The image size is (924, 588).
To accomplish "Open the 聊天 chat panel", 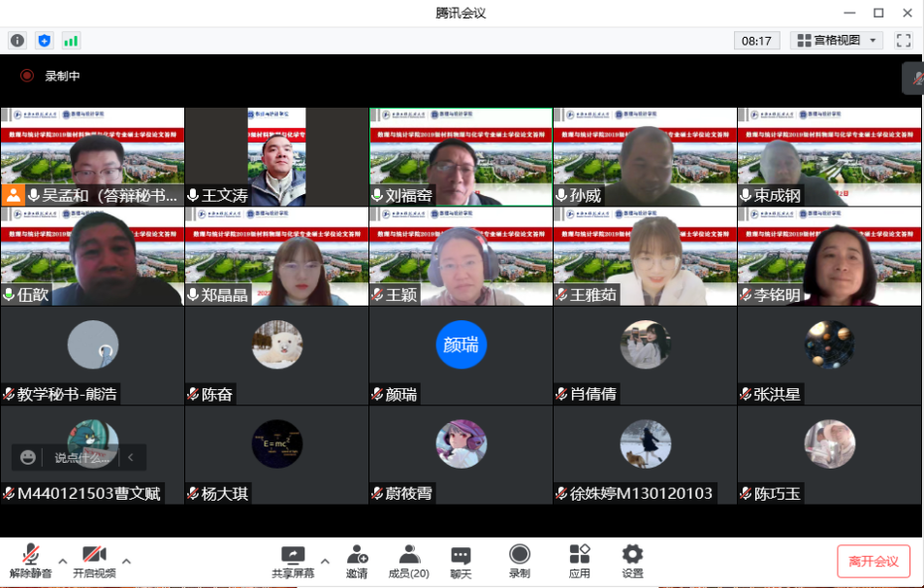I will click(x=461, y=561).
